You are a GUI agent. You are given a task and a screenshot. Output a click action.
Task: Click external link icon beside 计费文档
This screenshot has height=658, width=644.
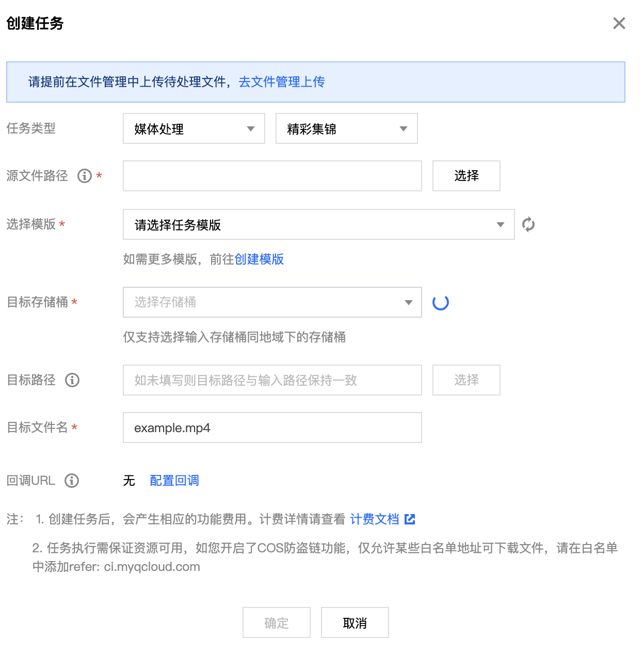point(410,519)
